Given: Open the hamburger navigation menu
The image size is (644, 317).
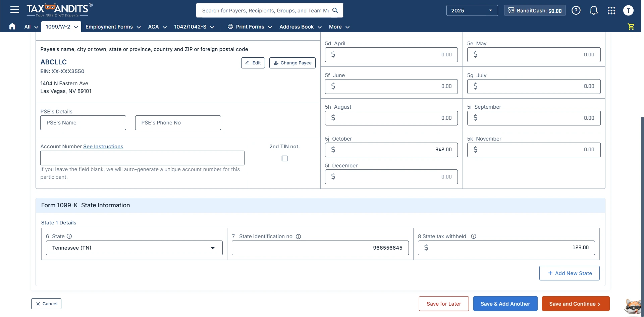Looking at the screenshot, I should tap(14, 10).
